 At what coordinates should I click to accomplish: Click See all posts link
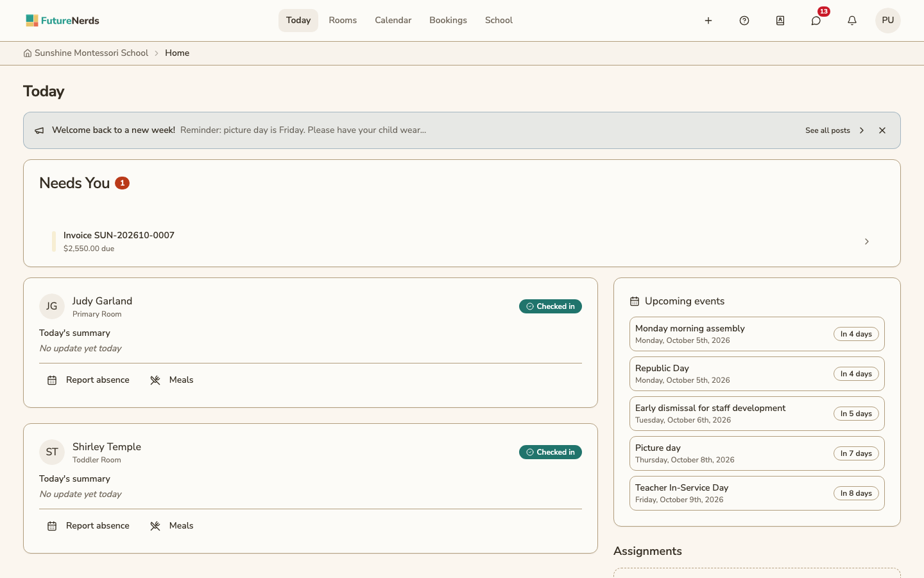pyautogui.click(x=835, y=130)
